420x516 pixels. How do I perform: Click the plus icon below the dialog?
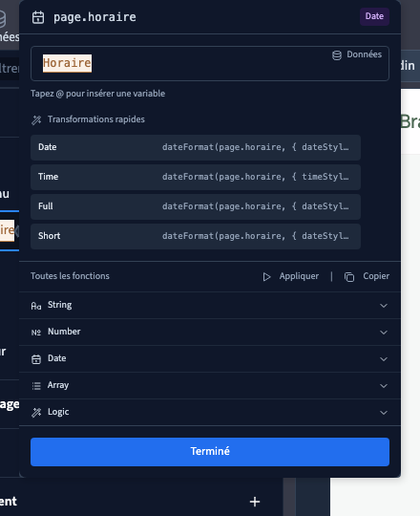pyautogui.click(x=255, y=502)
